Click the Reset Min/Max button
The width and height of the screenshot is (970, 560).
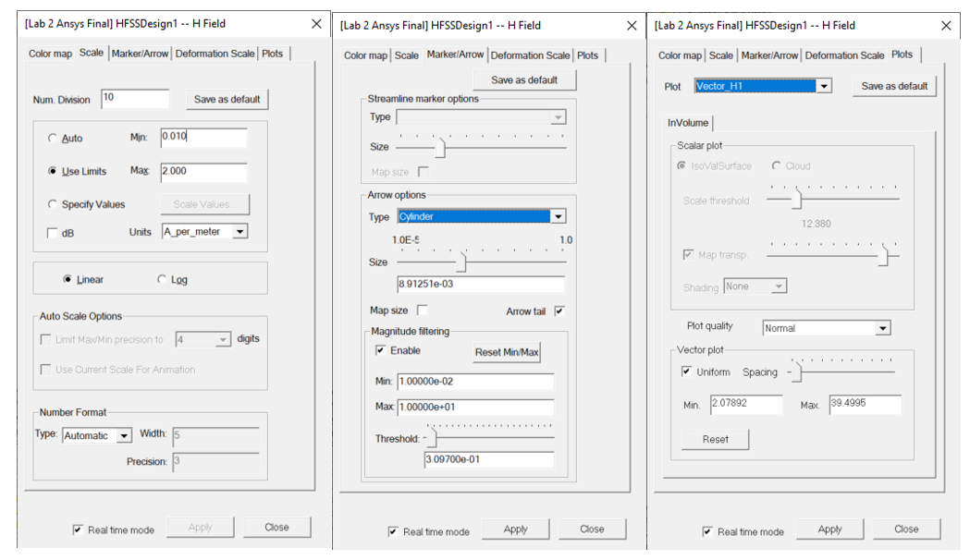click(507, 352)
